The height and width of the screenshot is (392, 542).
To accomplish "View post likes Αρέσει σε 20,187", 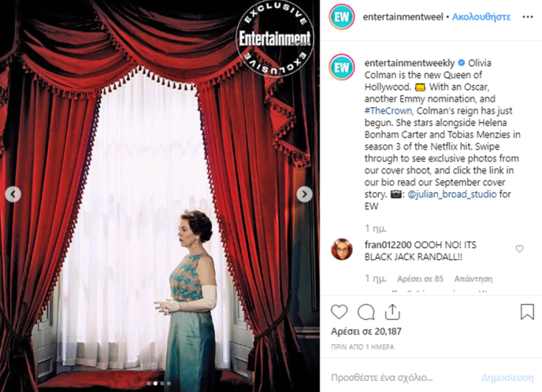I will pyautogui.click(x=366, y=331).
